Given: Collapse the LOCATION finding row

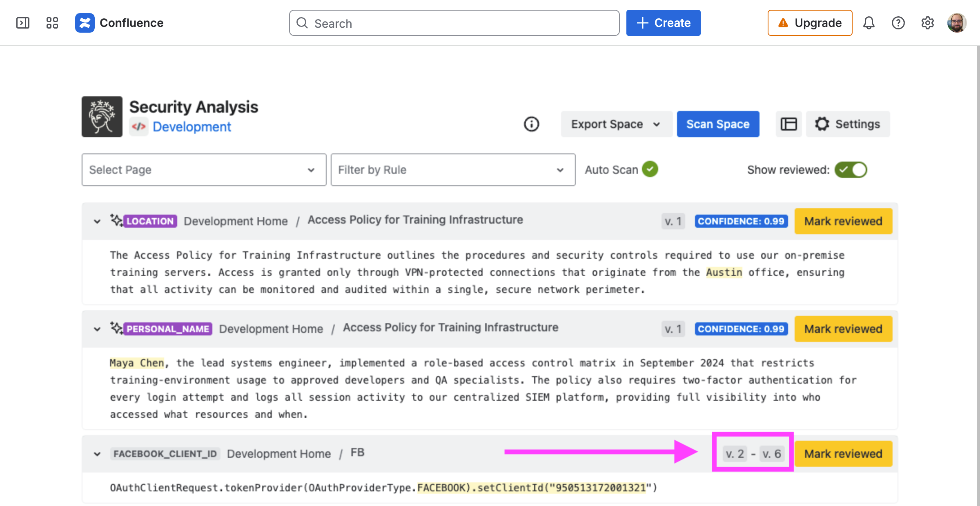Looking at the screenshot, I should pos(97,221).
